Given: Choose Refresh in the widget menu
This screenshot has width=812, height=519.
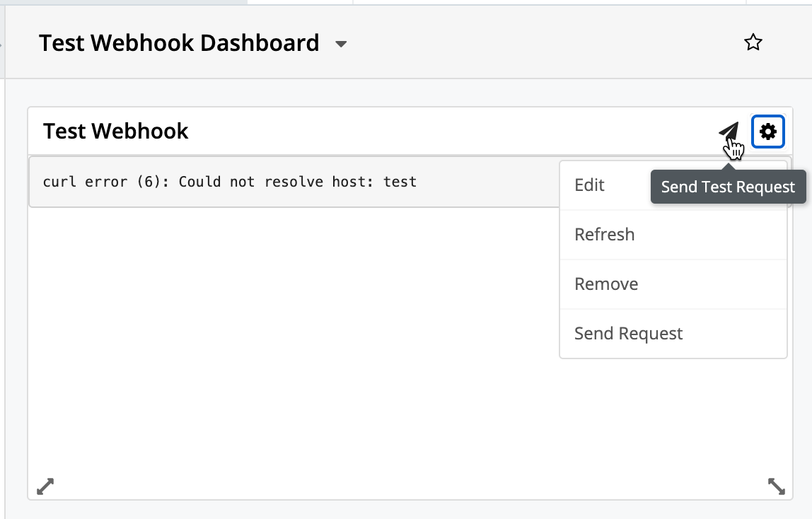Looking at the screenshot, I should point(604,234).
